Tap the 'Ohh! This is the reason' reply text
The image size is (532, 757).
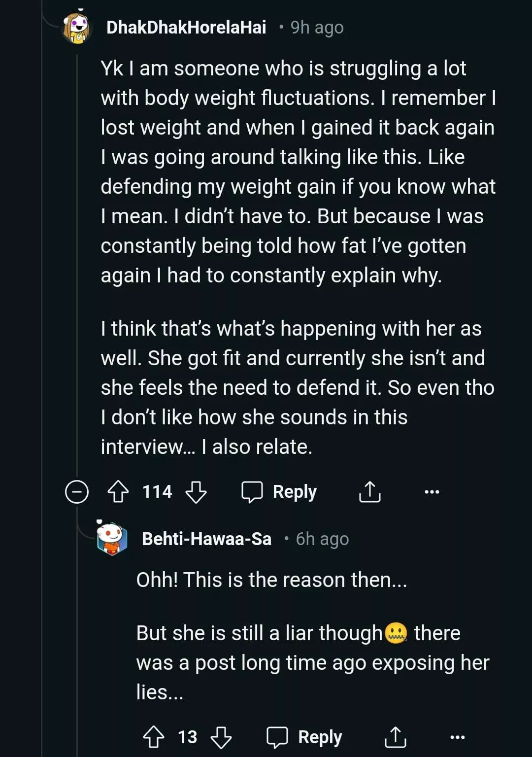271,580
